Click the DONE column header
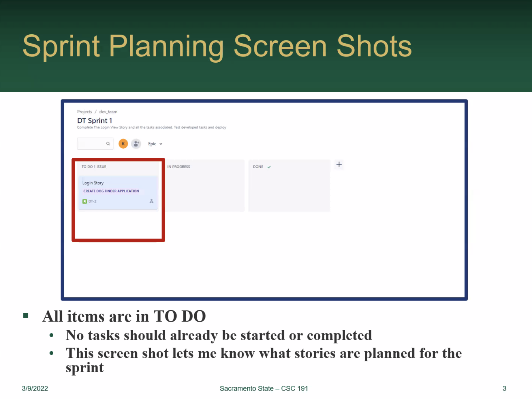 [258, 167]
